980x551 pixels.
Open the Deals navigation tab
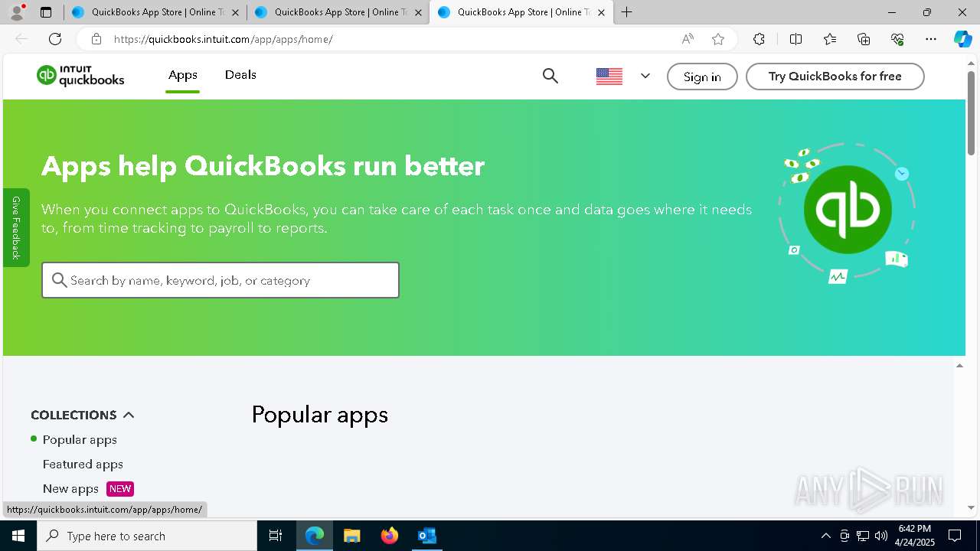pyautogui.click(x=240, y=75)
